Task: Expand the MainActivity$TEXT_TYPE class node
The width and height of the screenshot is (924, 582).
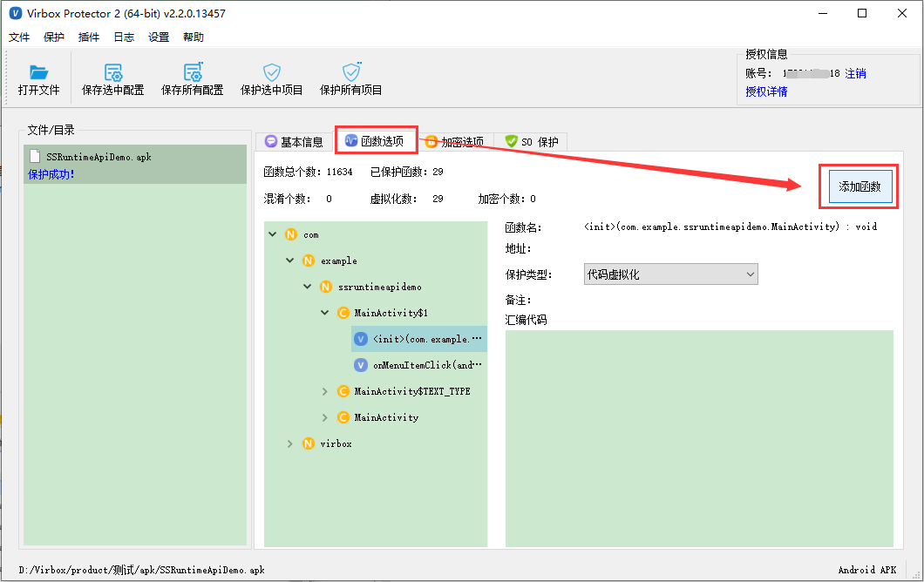Action: coord(324,391)
